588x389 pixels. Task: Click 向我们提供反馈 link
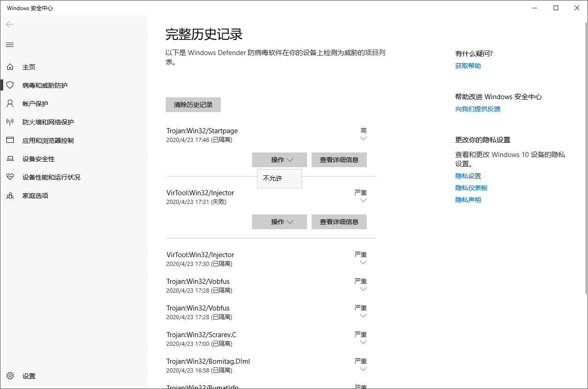[x=478, y=109]
